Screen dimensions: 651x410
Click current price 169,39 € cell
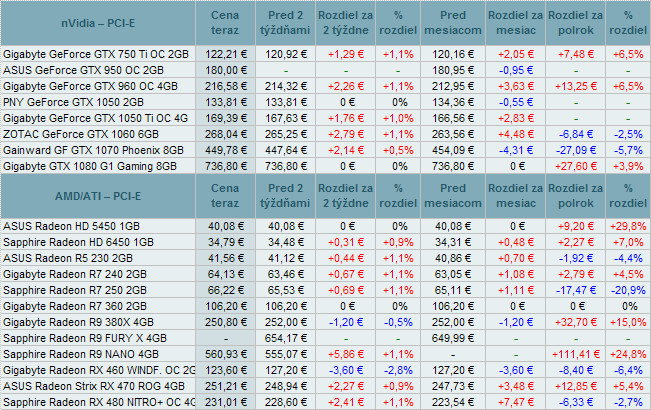click(225, 118)
